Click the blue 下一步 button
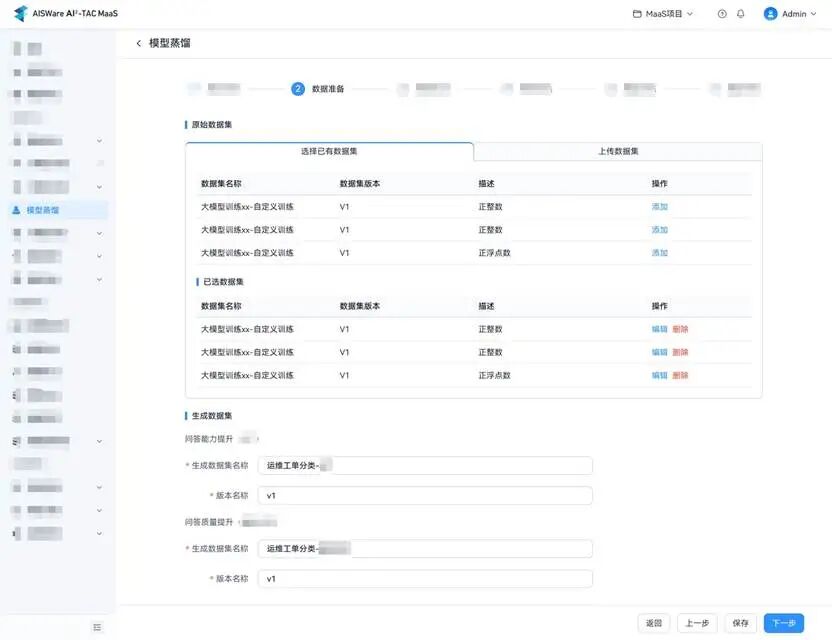832x640 pixels. (784, 623)
